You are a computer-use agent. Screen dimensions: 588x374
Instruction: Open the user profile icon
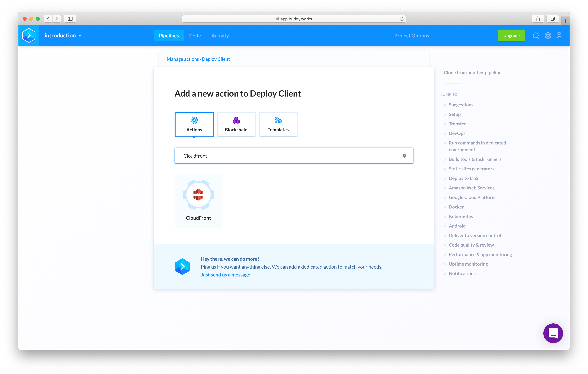coord(559,36)
